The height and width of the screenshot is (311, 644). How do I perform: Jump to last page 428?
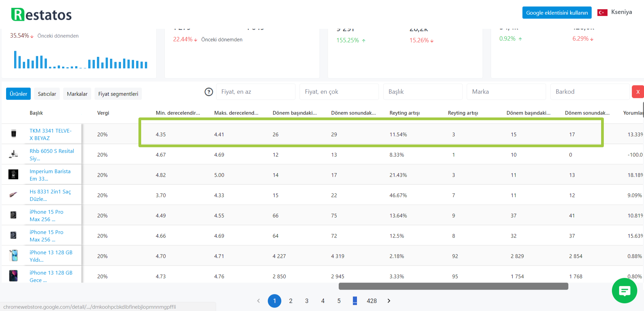click(x=371, y=301)
